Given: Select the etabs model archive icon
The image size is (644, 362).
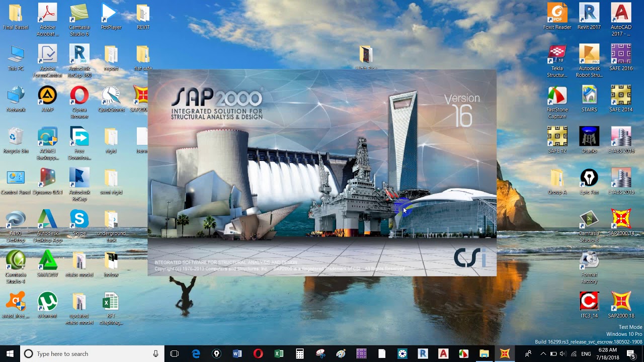Looking at the screenshot, I should (79, 263).
